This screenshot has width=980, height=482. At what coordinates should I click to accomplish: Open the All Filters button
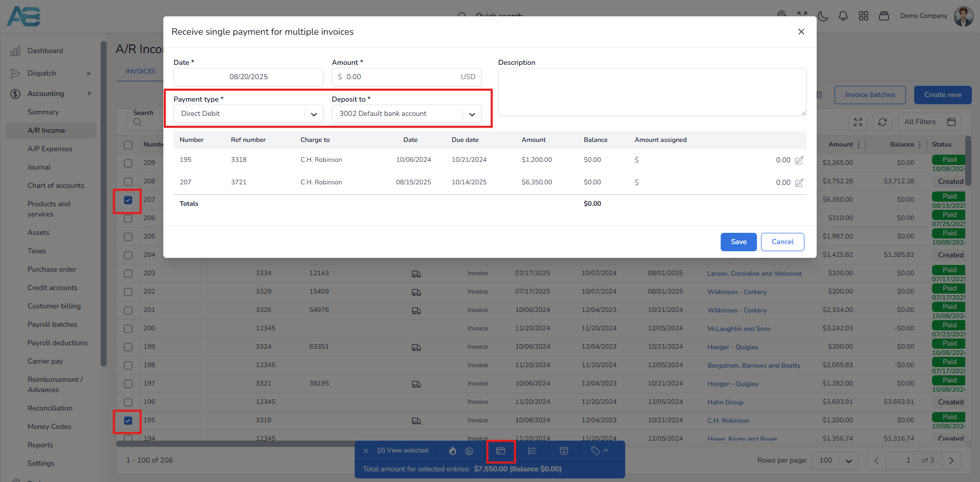click(920, 122)
